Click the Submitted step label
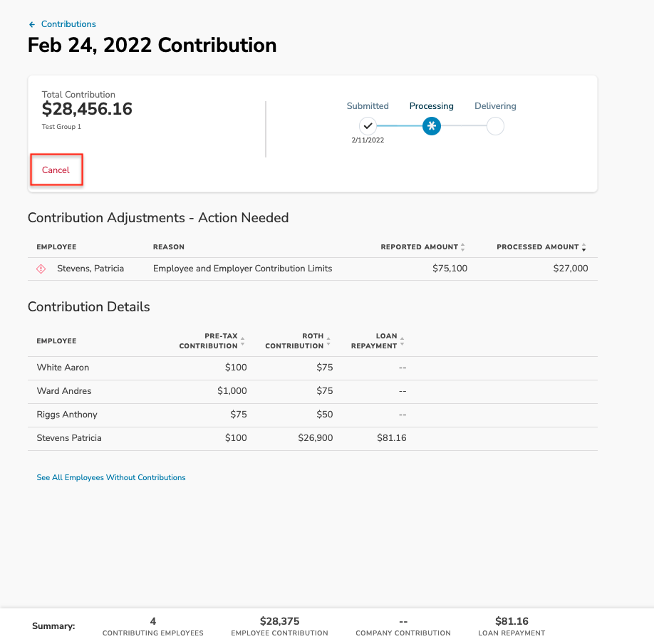 click(x=368, y=106)
